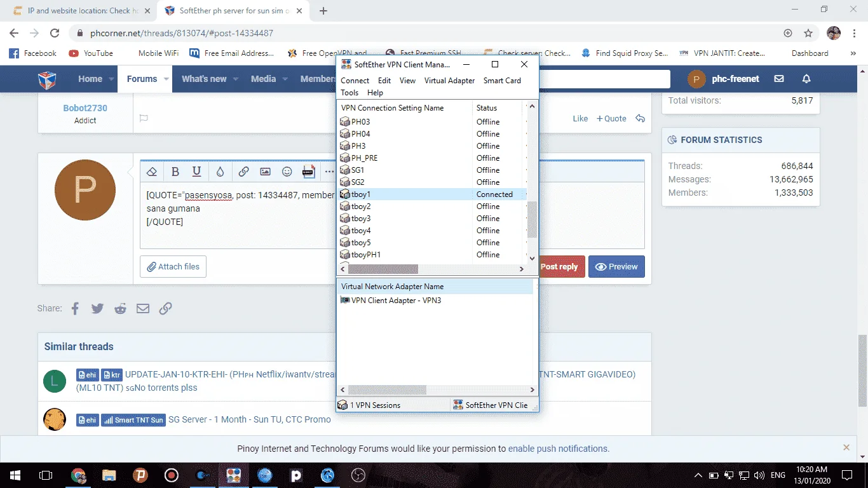
Task: Click the enable push notifications link
Action: pyautogui.click(x=559, y=449)
